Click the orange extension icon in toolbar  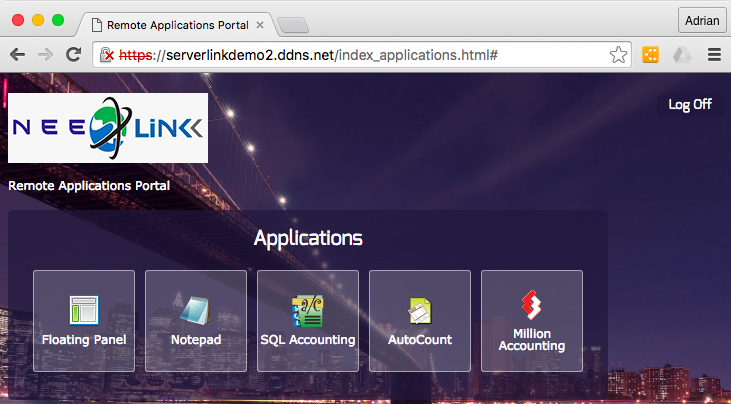[650, 55]
